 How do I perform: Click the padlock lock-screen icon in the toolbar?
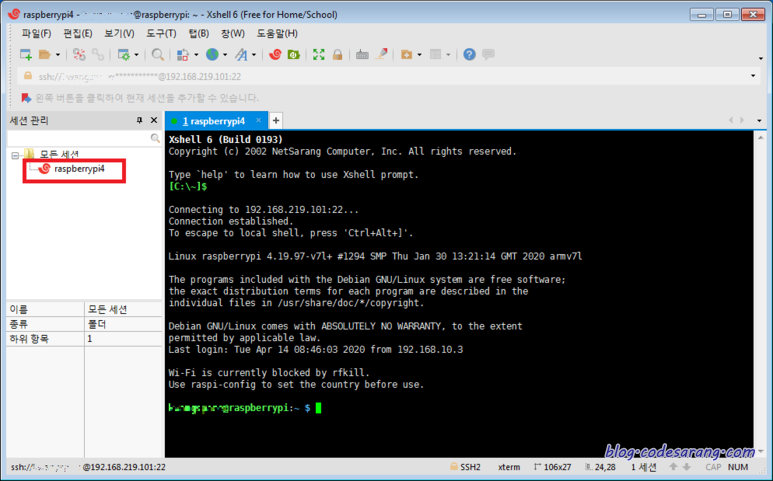click(337, 55)
